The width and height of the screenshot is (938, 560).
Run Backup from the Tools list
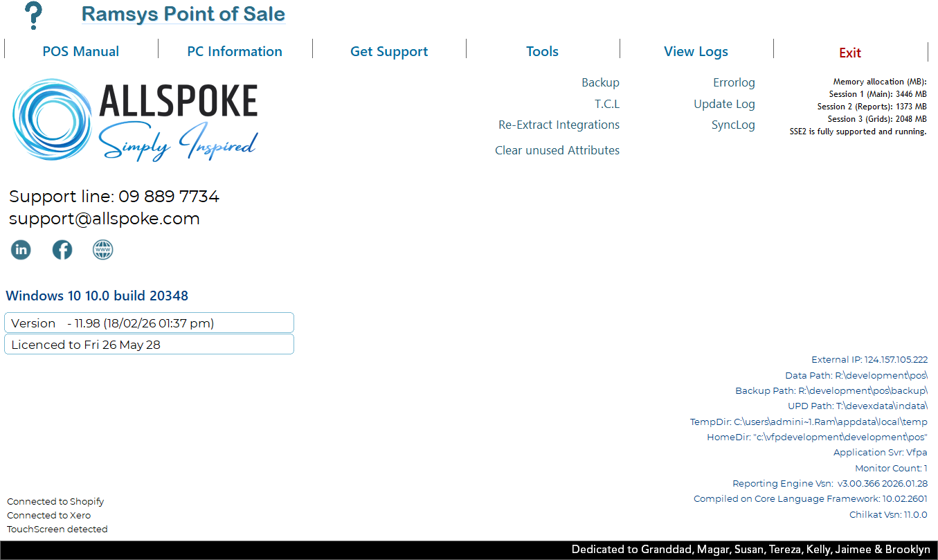click(x=600, y=82)
